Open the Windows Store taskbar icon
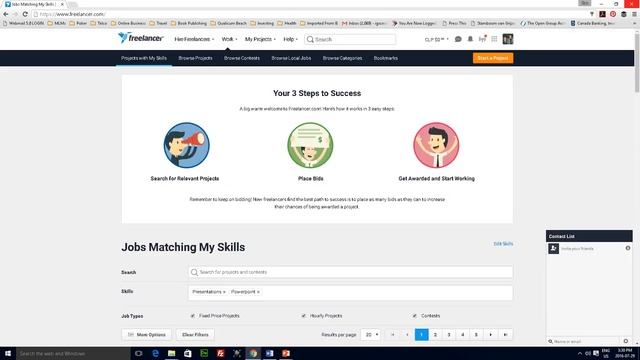Screen dimensions: 640x360 pyautogui.click(x=188, y=353)
